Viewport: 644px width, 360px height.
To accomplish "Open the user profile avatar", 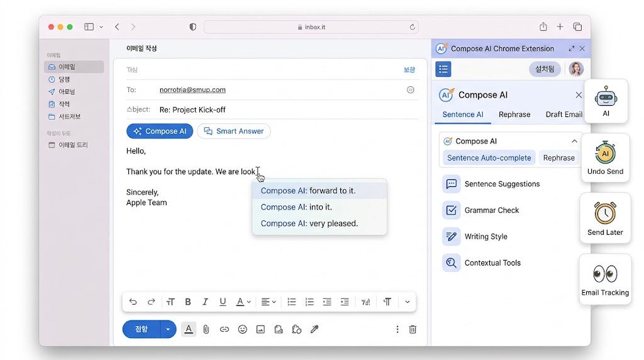I will [x=576, y=69].
